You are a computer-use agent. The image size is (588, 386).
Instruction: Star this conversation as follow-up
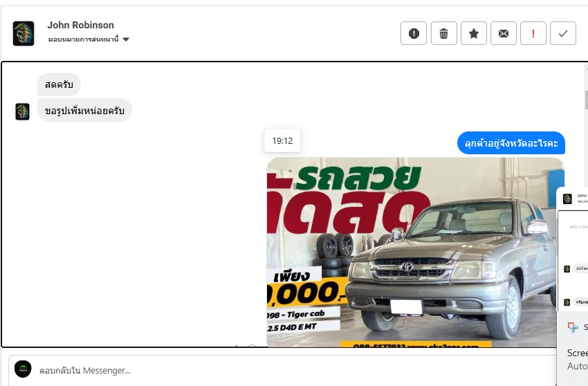click(x=474, y=33)
